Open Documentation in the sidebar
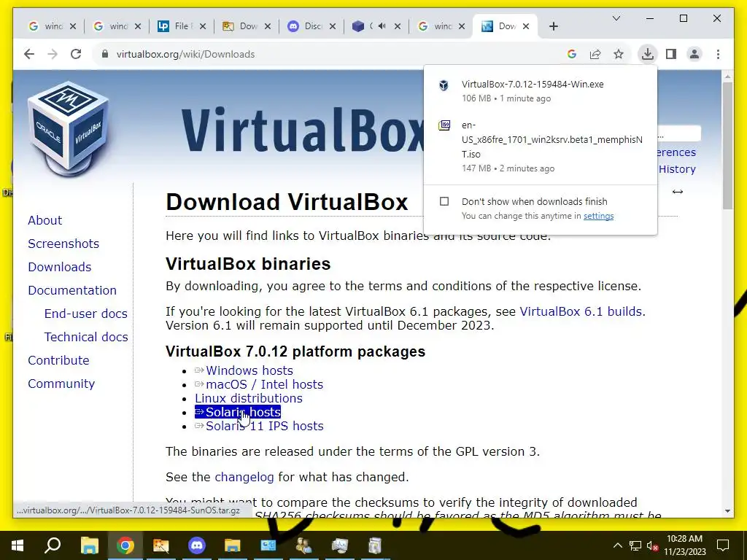The width and height of the screenshot is (747, 560). pyautogui.click(x=72, y=290)
